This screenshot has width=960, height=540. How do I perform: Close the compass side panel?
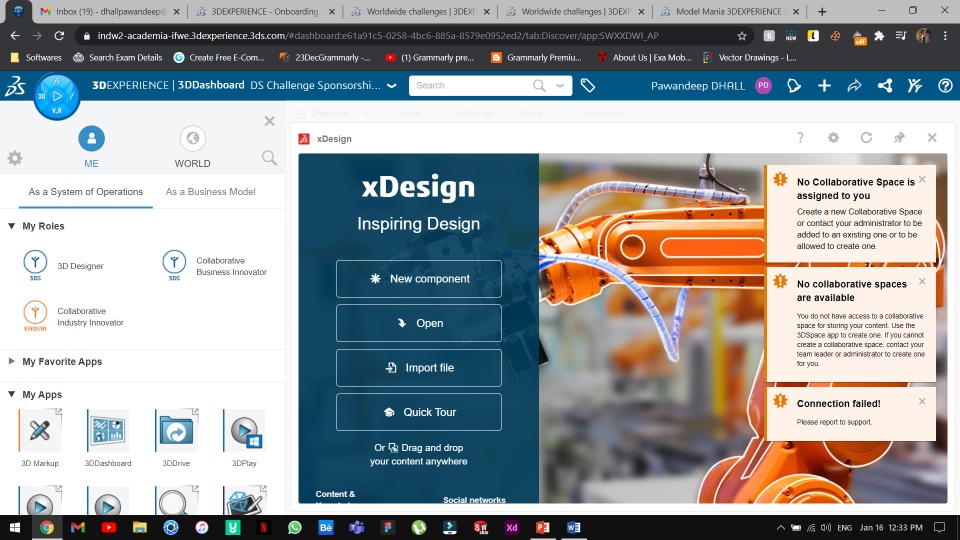tap(269, 121)
